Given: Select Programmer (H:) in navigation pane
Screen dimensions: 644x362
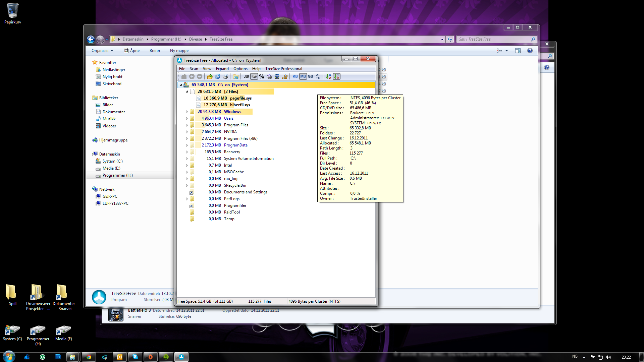Looking at the screenshot, I should coord(117,175).
